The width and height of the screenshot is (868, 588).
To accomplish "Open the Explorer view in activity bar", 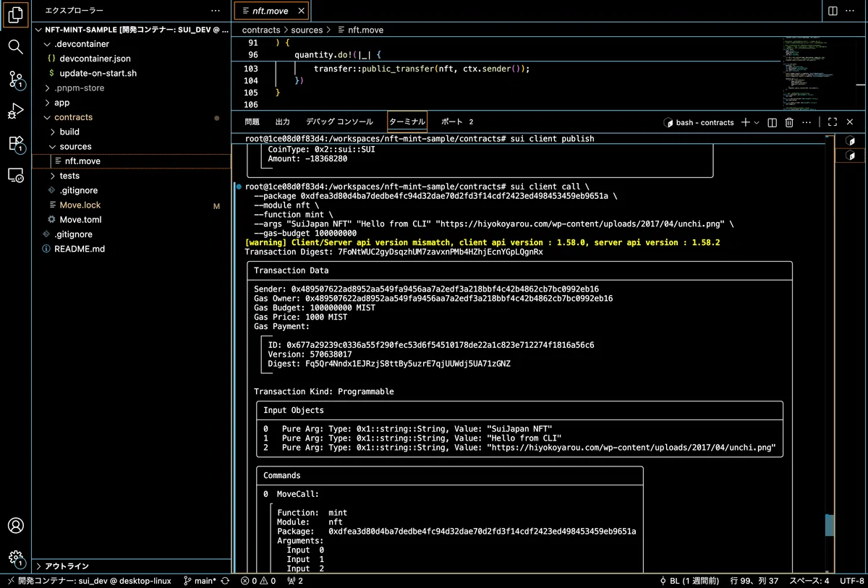I will click(16, 14).
